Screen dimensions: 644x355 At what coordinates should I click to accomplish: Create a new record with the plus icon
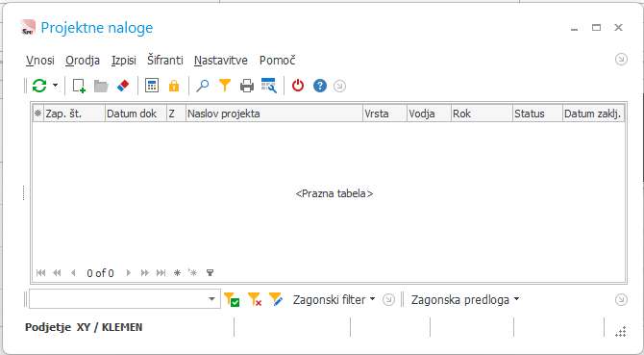pos(79,86)
